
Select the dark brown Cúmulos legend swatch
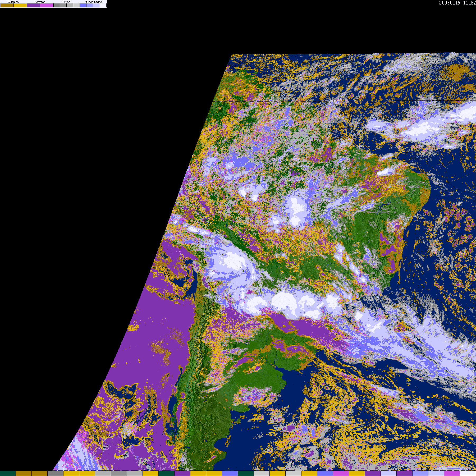point(7,5)
